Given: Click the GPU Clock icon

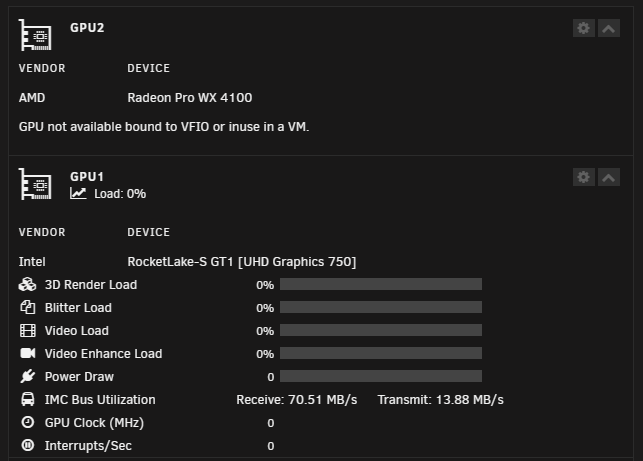Looking at the screenshot, I should pos(27,422).
